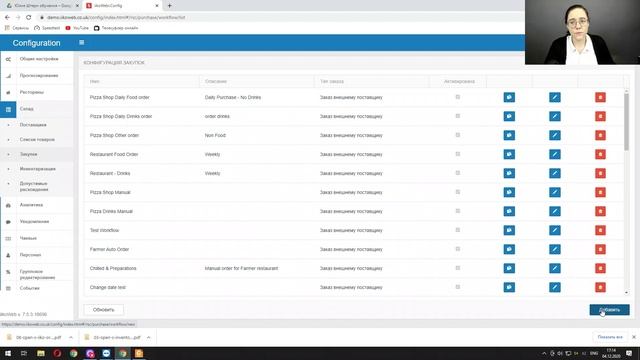This screenshot has height=360, width=640.
Task: Edit the Pizza Shop Daily Drinks order row
Action: (555, 116)
